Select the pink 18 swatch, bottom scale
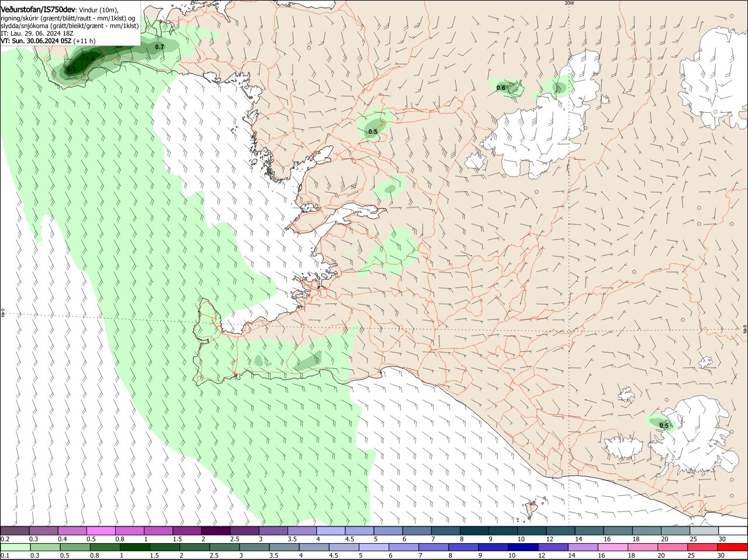Viewport: 748px width, 560px height. pos(643,548)
